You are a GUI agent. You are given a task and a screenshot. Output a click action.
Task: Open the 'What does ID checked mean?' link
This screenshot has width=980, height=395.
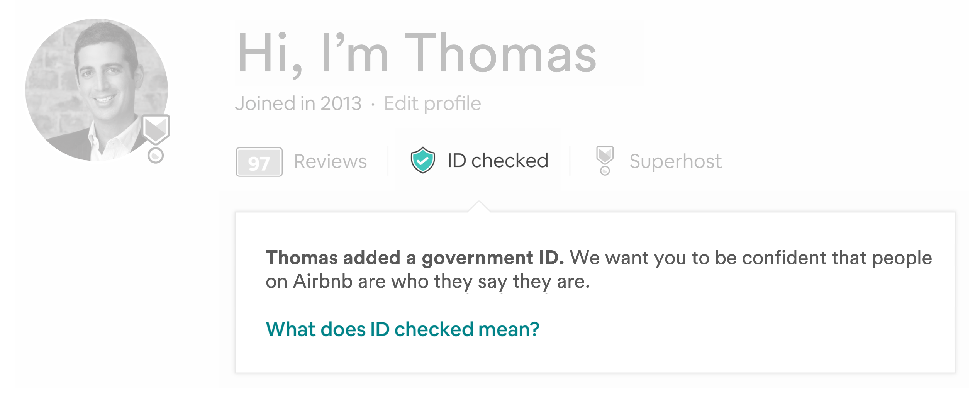(x=402, y=329)
